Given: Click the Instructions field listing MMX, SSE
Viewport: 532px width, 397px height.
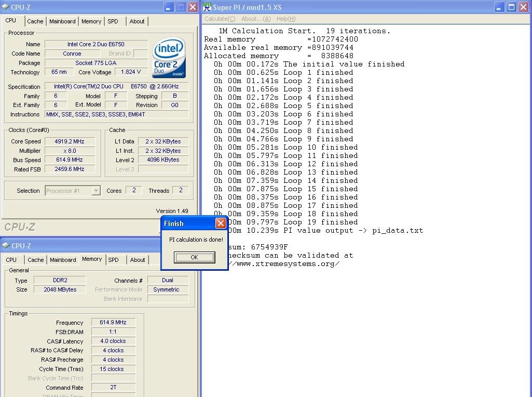Looking at the screenshot, I should click(x=116, y=114).
